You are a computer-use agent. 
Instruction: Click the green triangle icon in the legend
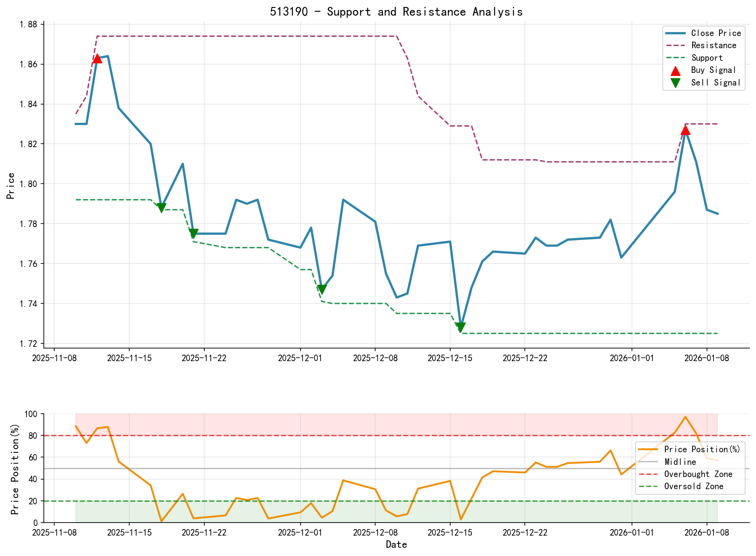675,82
